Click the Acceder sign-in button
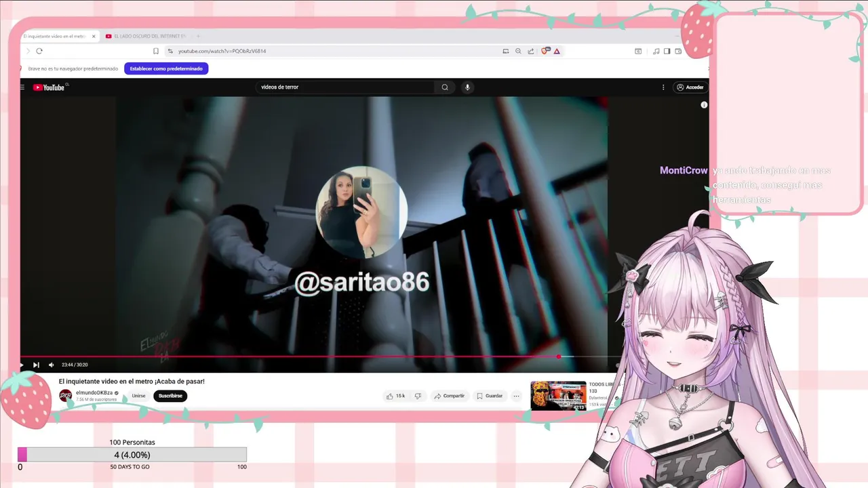The image size is (868, 488). (x=690, y=87)
